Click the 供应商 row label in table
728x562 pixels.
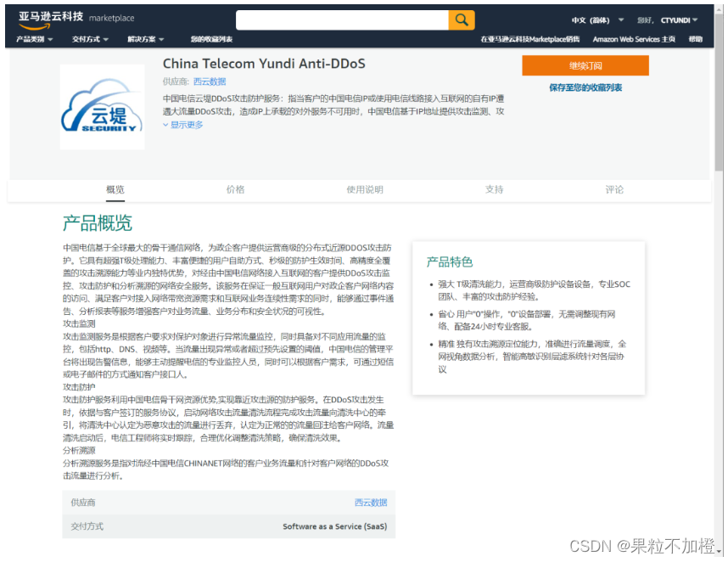tap(82, 503)
